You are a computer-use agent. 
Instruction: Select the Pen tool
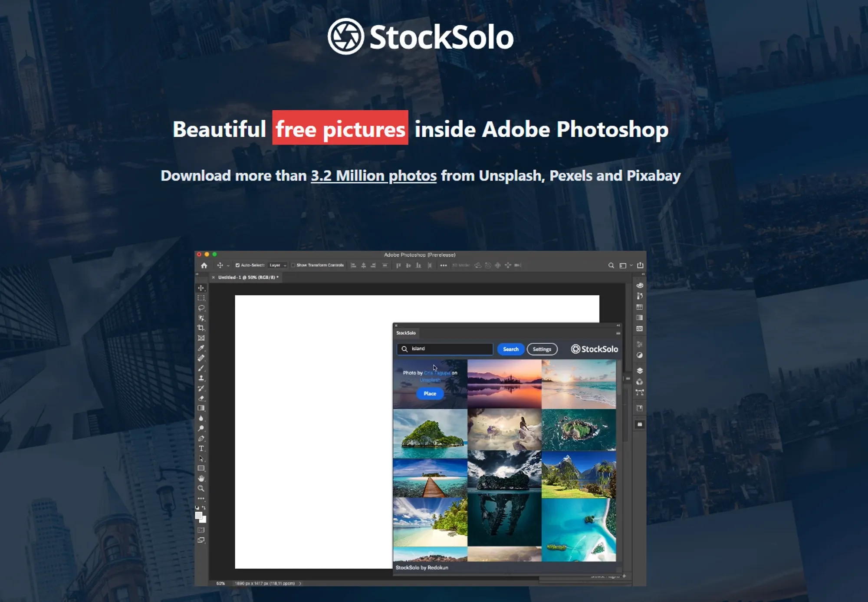(x=201, y=438)
